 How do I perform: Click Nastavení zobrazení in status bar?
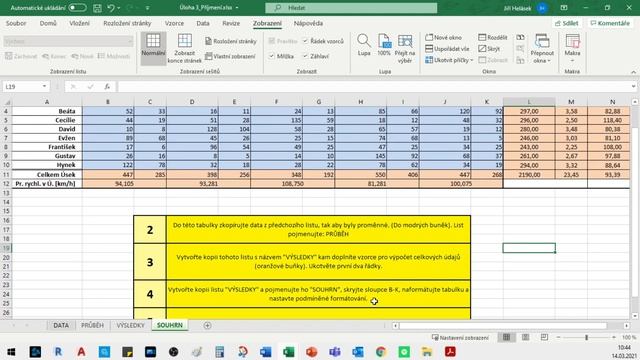[x=460, y=338]
